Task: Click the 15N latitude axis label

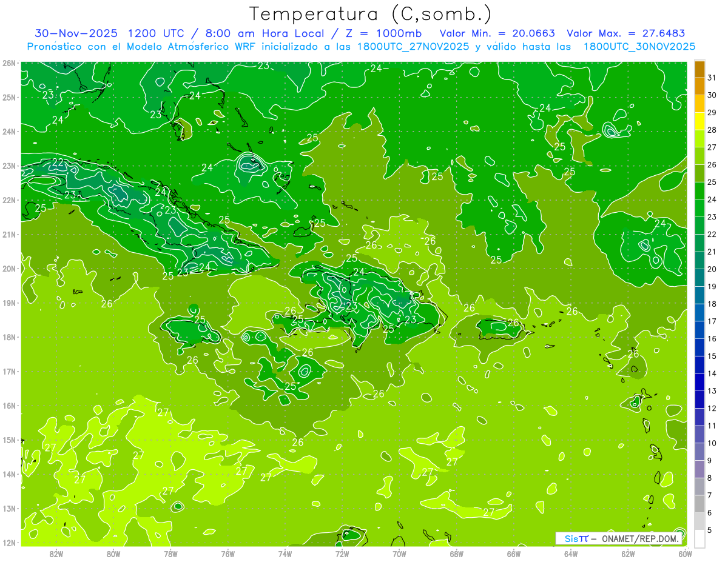Action: pyautogui.click(x=9, y=440)
